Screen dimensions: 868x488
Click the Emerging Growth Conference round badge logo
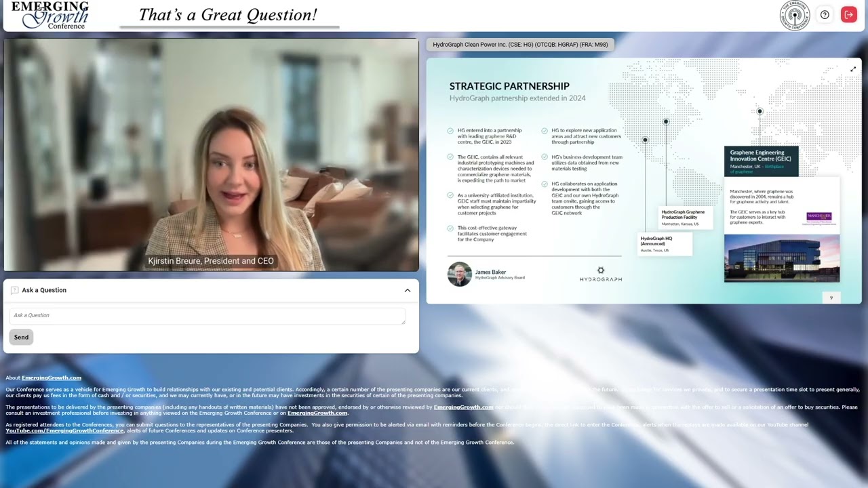(x=795, y=15)
